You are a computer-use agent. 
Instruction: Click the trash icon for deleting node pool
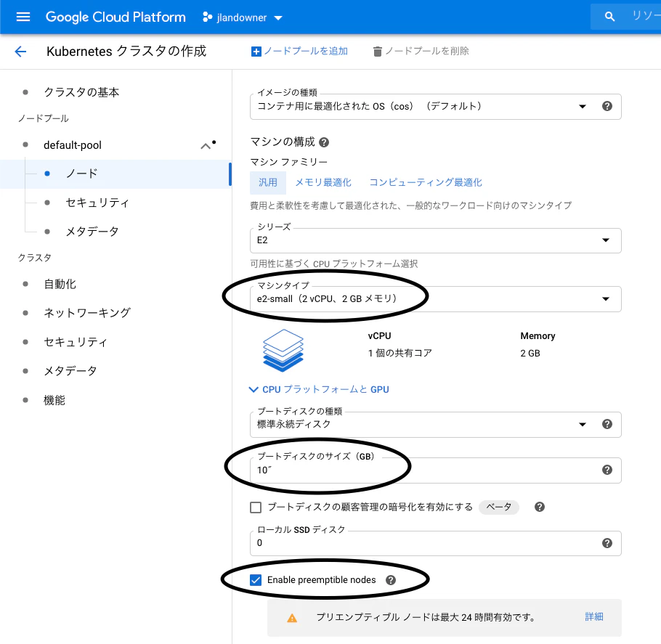click(377, 52)
